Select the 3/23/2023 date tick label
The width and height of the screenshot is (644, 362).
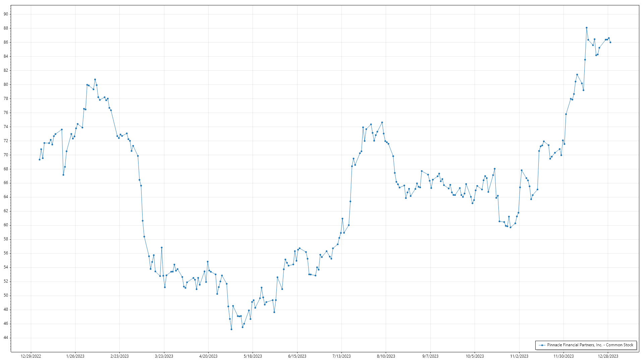click(164, 356)
